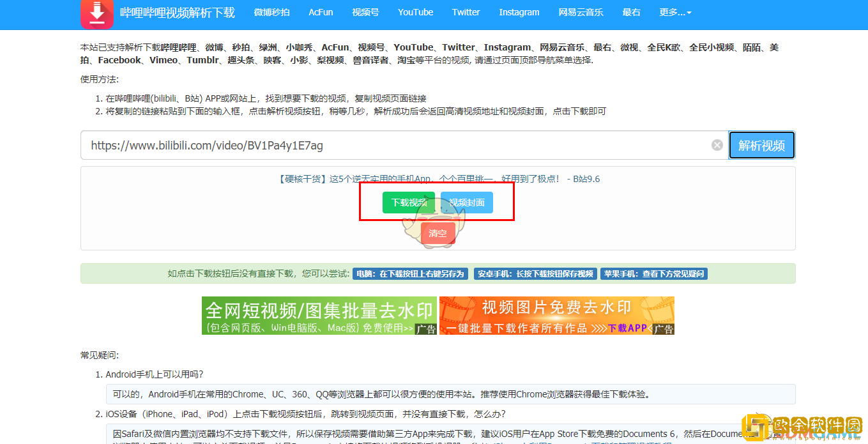Image resolution: width=868 pixels, height=444 pixels.
Task: Click the 安卓手机: 长按下载按钮保存视频 tag
Action: point(535,273)
